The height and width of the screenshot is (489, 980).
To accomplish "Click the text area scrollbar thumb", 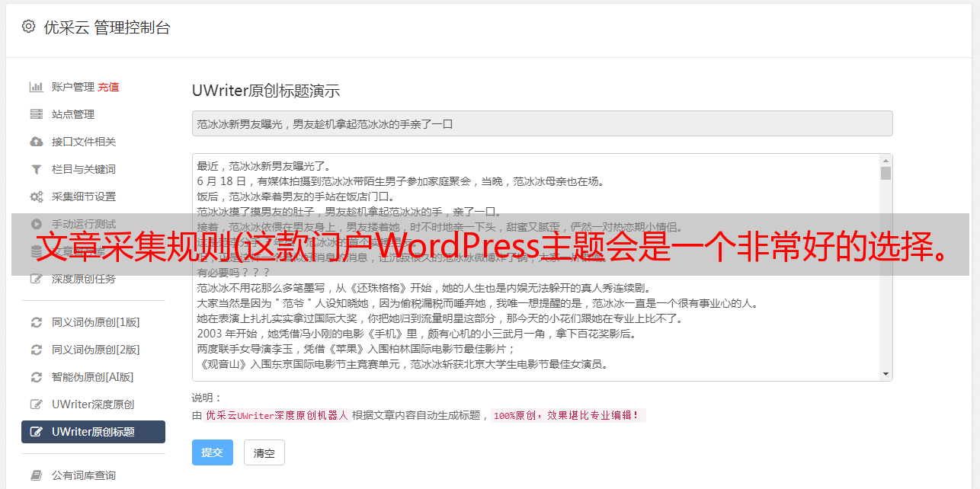I will (886, 173).
